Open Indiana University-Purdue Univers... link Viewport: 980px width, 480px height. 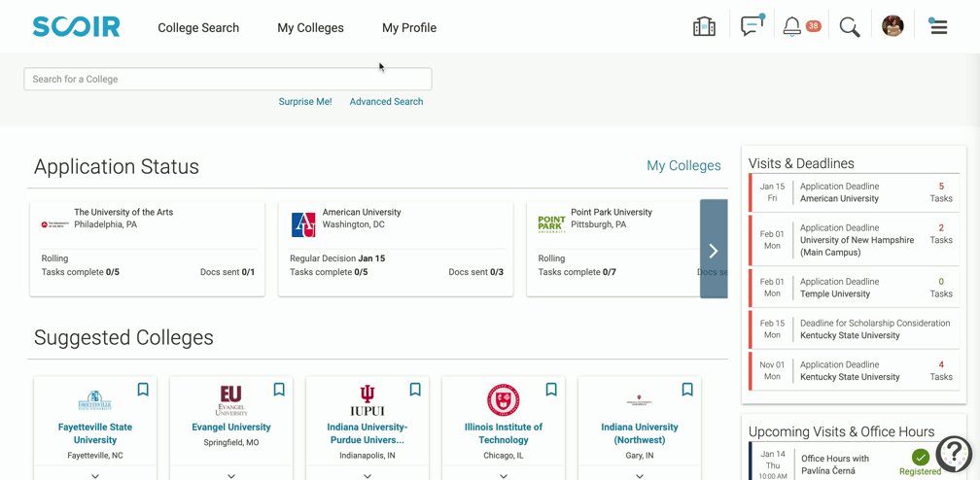click(367, 433)
